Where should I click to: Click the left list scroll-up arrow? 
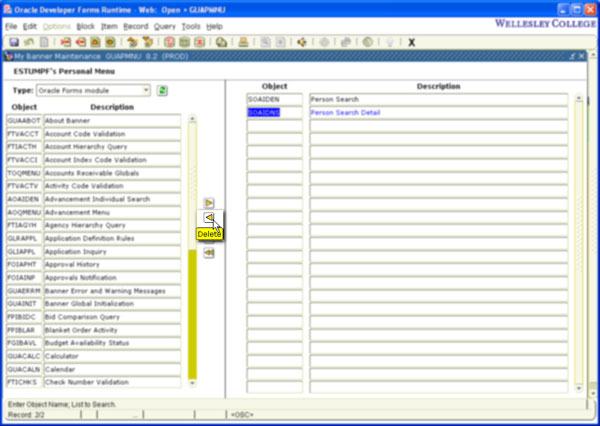pos(192,119)
